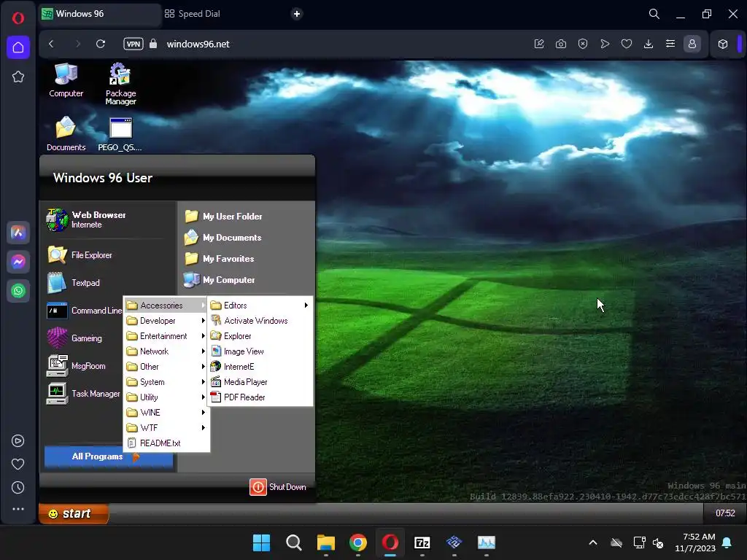The height and width of the screenshot is (560, 747).
Task: Expand the Developer programs folder
Action: 166,321
